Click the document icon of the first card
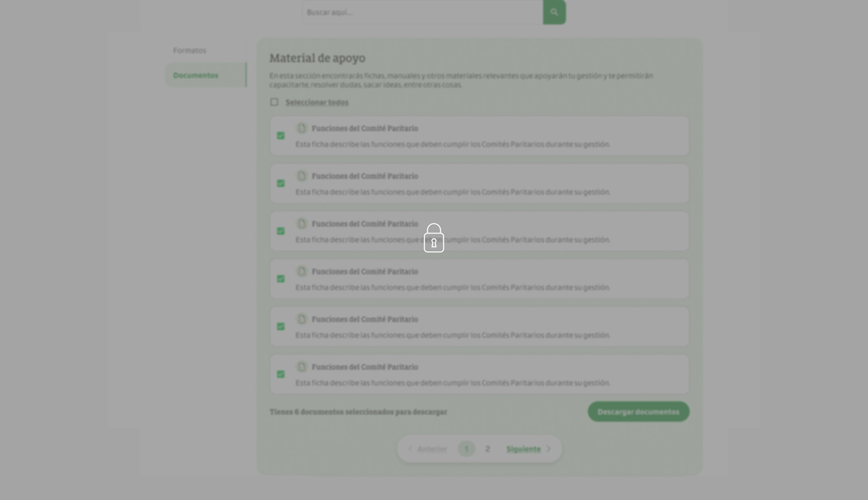Viewport: 868px width, 500px height. click(302, 129)
